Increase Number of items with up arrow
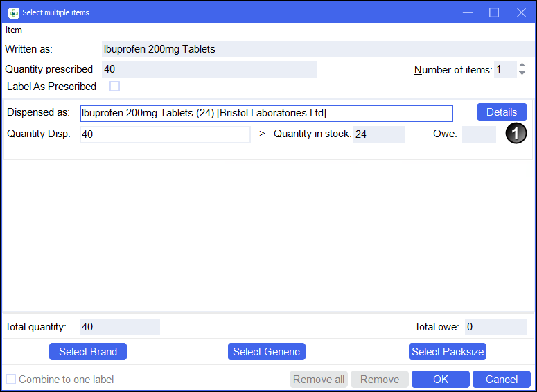Viewport: 537px width, 392px height. point(522,66)
